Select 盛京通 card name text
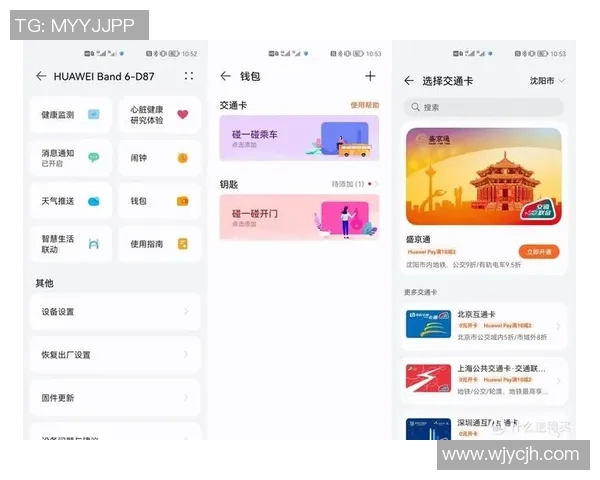The image size is (600, 480). click(418, 240)
